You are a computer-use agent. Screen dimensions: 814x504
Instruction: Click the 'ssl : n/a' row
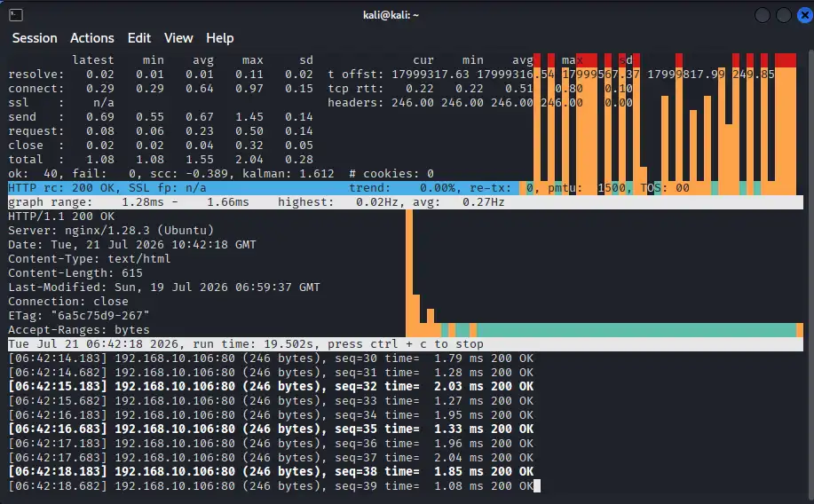click(60, 103)
